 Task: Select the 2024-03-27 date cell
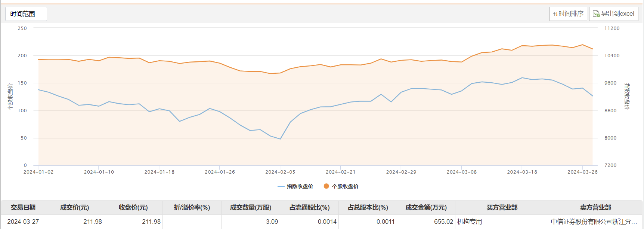coord(23,222)
